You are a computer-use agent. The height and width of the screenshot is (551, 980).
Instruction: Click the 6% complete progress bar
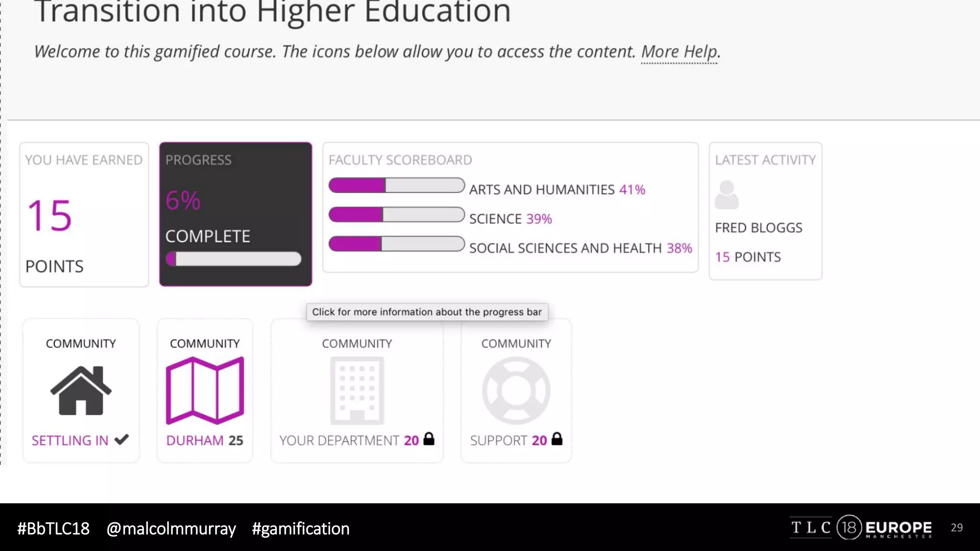click(234, 259)
